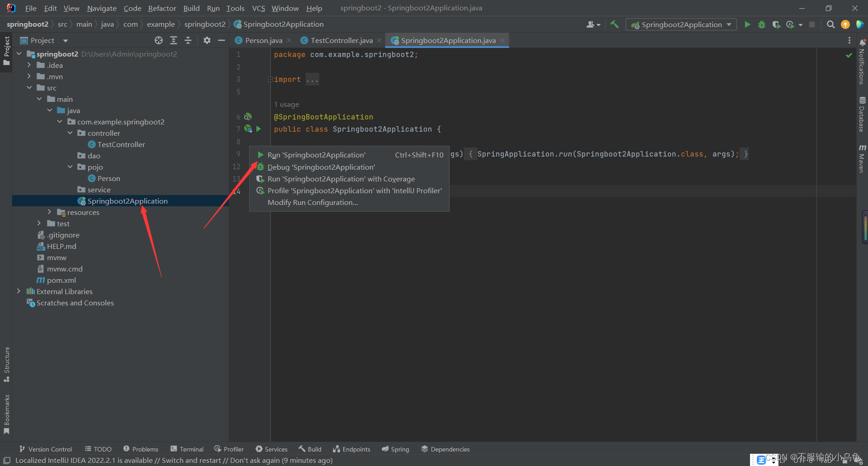Open Project panel settings gear
868x466 pixels.
[207, 40]
